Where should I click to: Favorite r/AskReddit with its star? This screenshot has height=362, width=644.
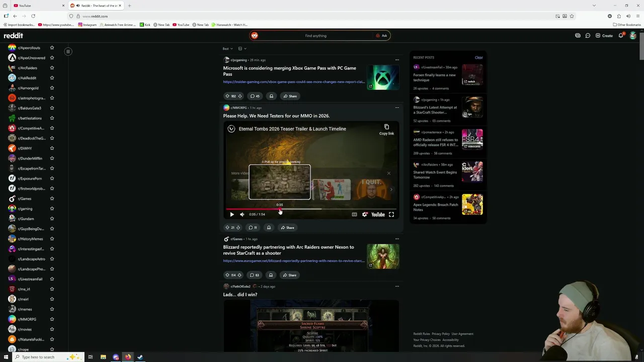click(x=52, y=78)
